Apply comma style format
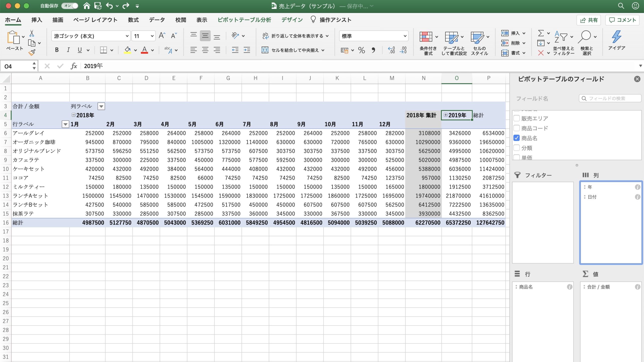Viewport: 644px width, 362px height. coord(373,50)
